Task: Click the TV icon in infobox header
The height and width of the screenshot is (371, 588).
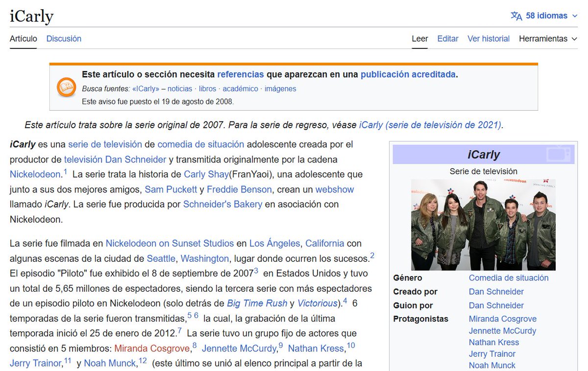Action: tap(559, 154)
